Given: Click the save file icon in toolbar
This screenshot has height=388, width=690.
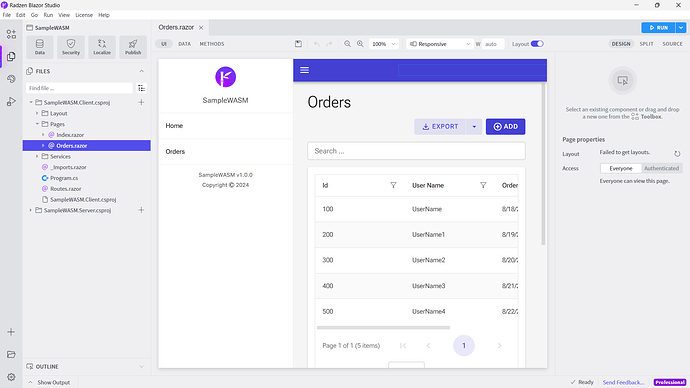Looking at the screenshot, I should point(298,44).
